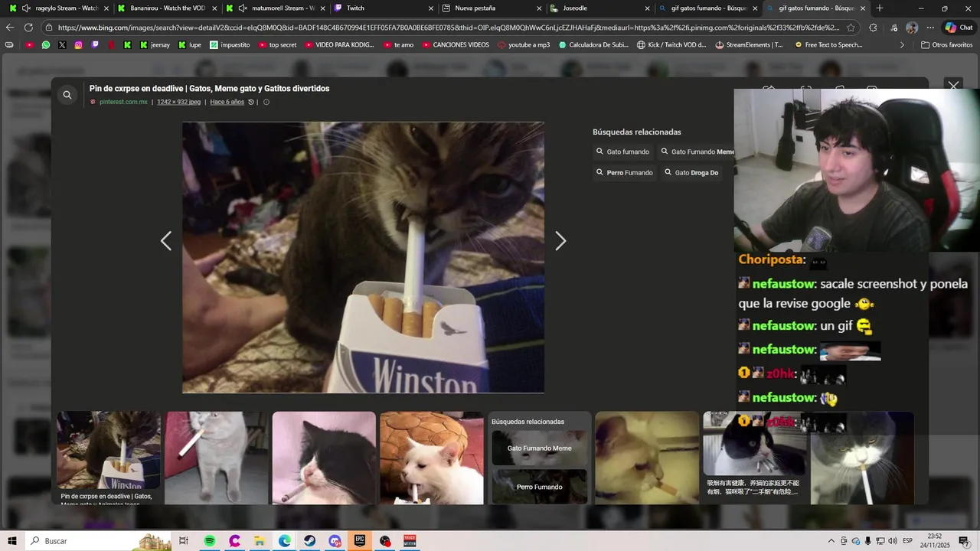Open Twitch bookmark icon in favorites bar
This screenshot has height=551, width=980.
[95, 45]
